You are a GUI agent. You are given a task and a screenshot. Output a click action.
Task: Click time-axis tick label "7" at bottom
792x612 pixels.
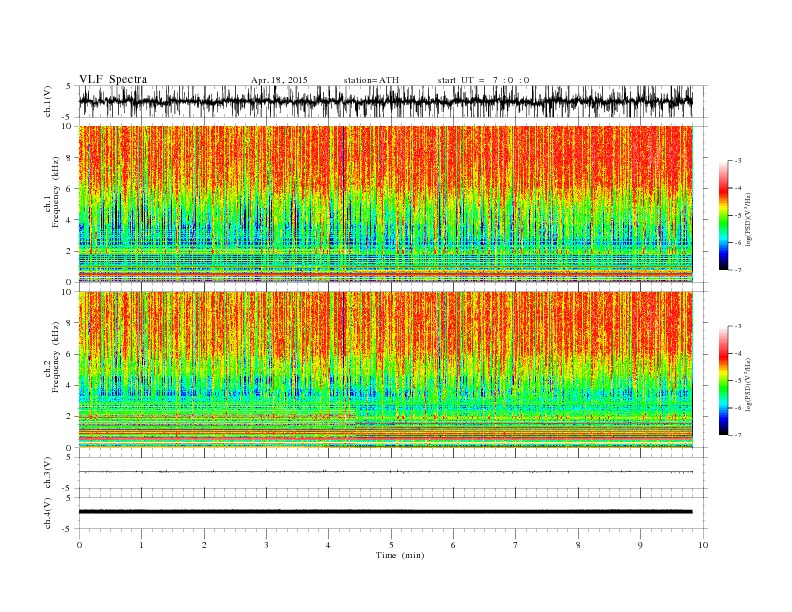(516, 545)
